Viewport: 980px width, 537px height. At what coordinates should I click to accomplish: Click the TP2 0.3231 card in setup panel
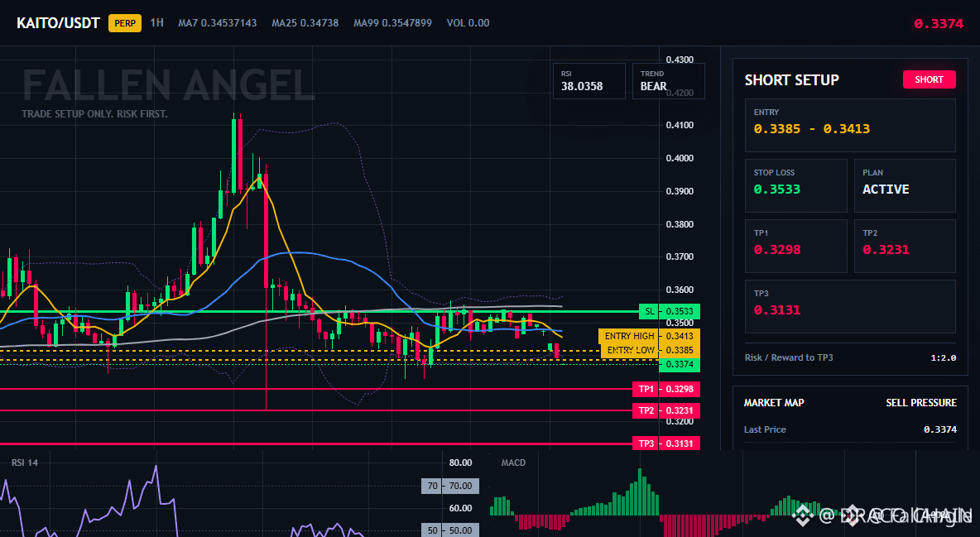click(905, 246)
